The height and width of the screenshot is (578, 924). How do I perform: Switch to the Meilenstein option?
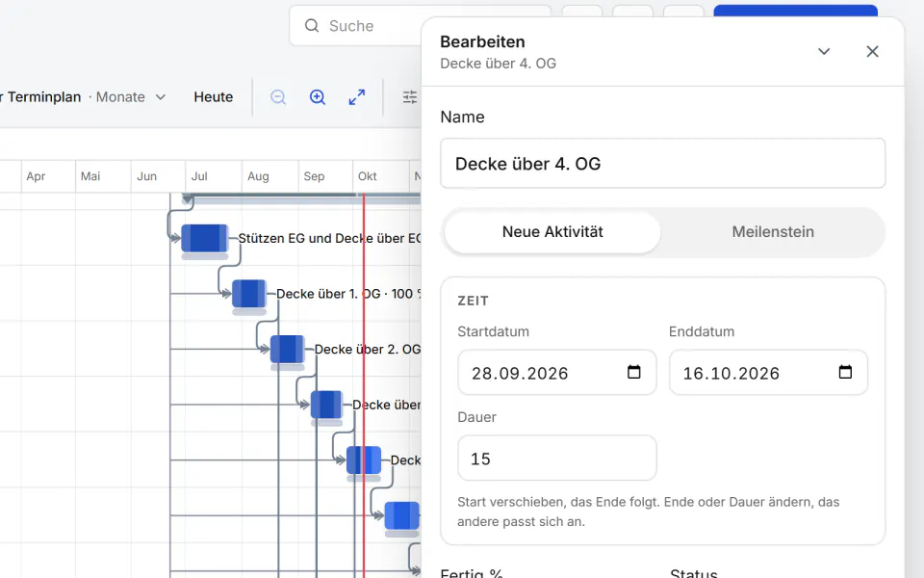(x=773, y=232)
